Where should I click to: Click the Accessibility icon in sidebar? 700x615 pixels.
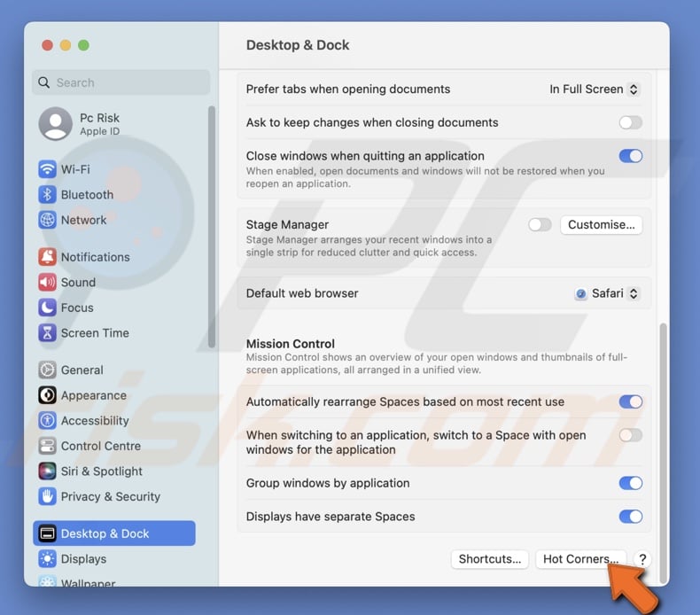click(x=47, y=420)
